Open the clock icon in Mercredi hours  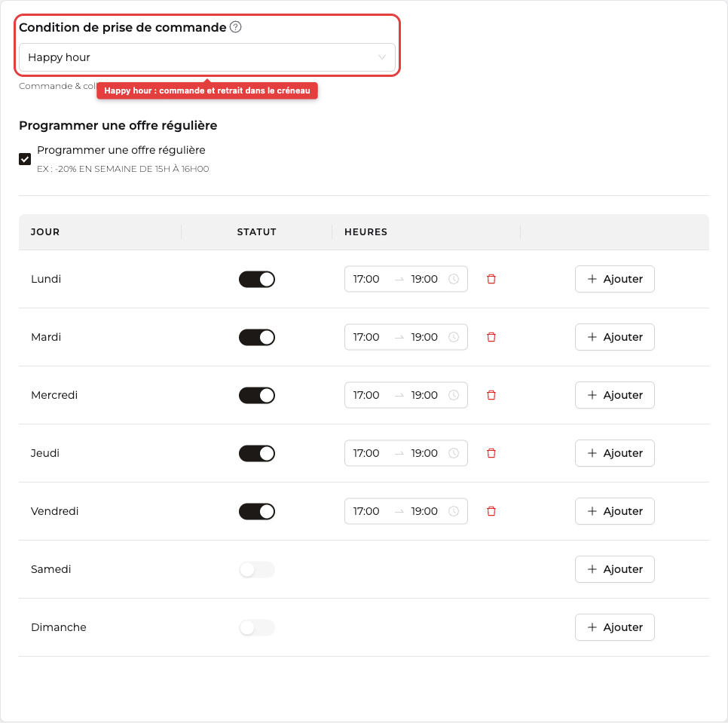point(454,395)
